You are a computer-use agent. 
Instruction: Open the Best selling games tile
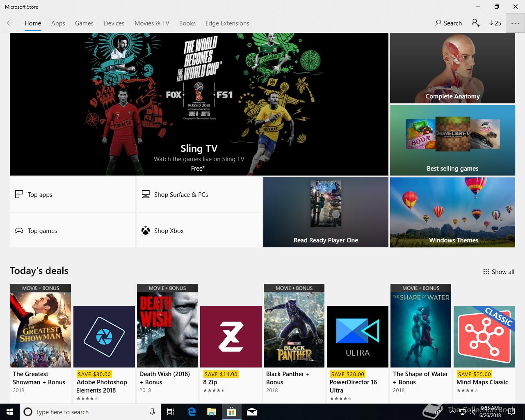[x=452, y=140]
